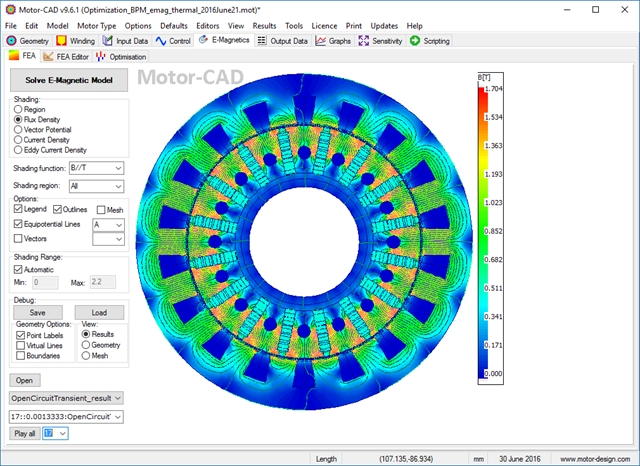The image size is (640, 466).
Task: Open the Output Data tab icon
Action: coord(262,41)
